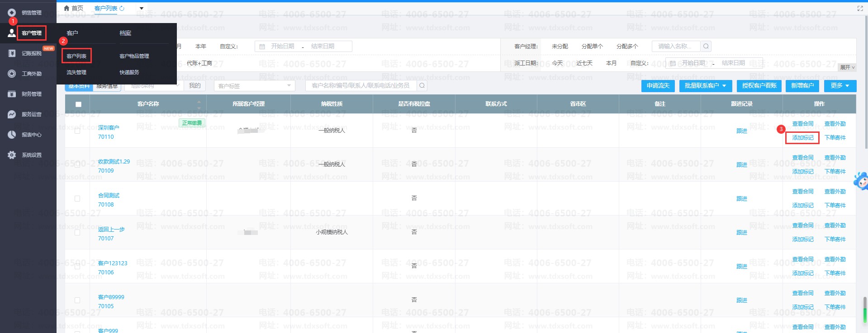Click the fullscreen icon at top right
The width and height of the screenshot is (868, 333).
pos(860,8)
